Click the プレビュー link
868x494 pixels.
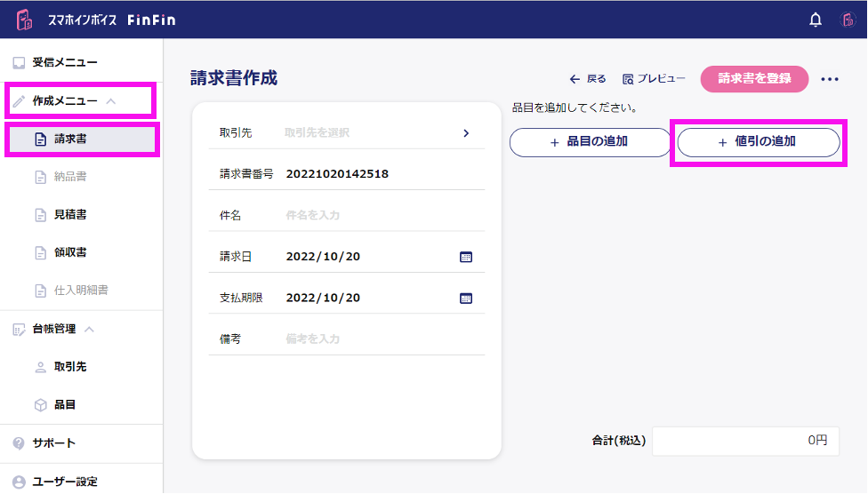(662, 78)
